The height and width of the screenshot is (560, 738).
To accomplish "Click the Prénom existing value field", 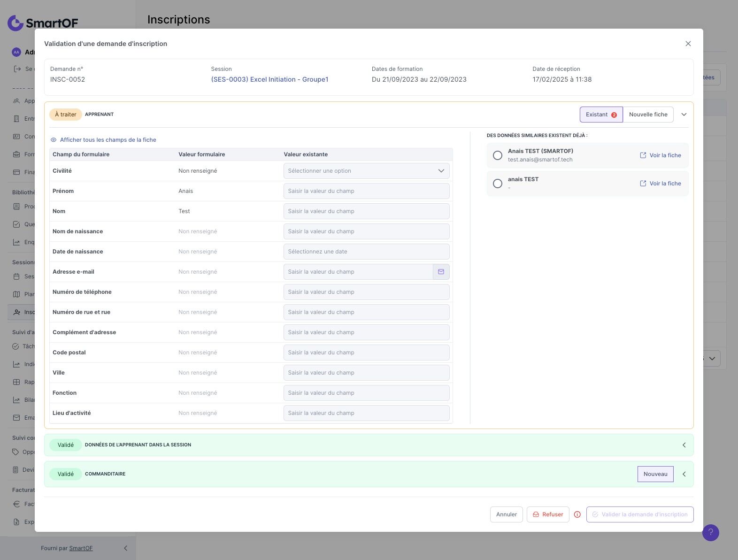I will (x=366, y=191).
